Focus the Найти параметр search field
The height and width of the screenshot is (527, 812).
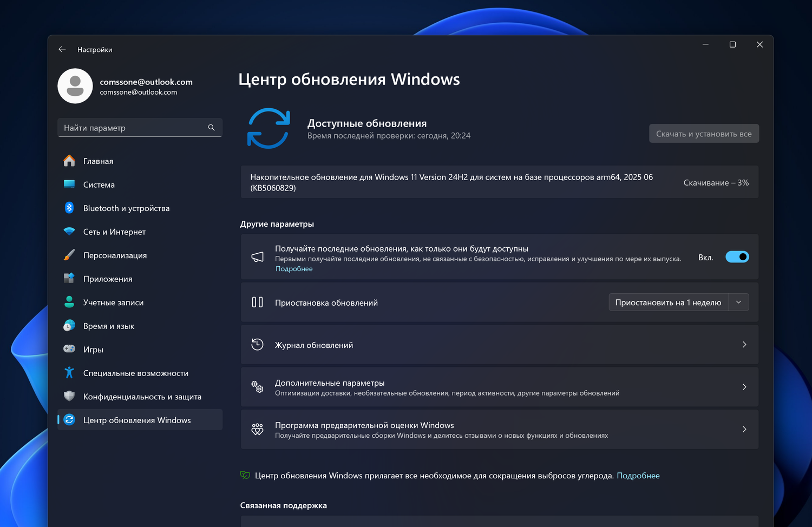point(140,128)
